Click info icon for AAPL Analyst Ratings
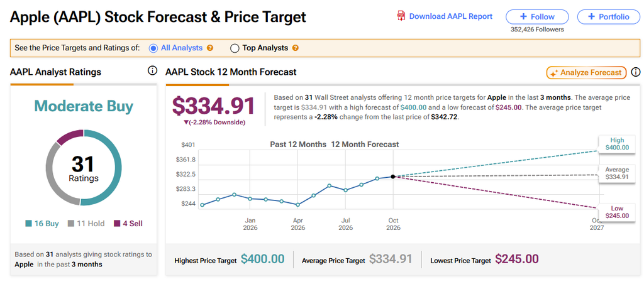This screenshot has width=644, height=284. point(152,71)
